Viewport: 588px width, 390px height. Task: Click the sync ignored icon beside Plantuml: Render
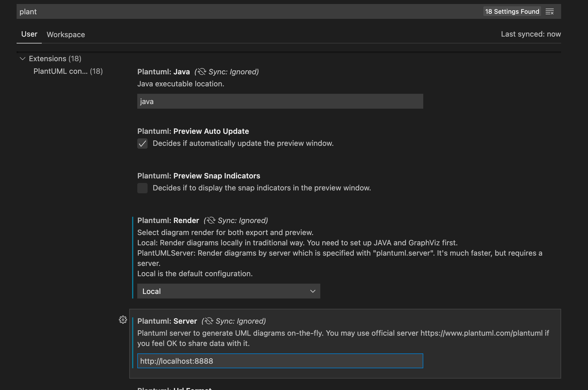211,220
